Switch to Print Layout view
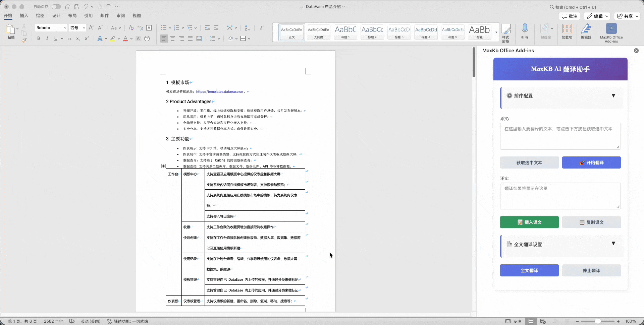The height and width of the screenshot is (325, 644). coord(531,321)
